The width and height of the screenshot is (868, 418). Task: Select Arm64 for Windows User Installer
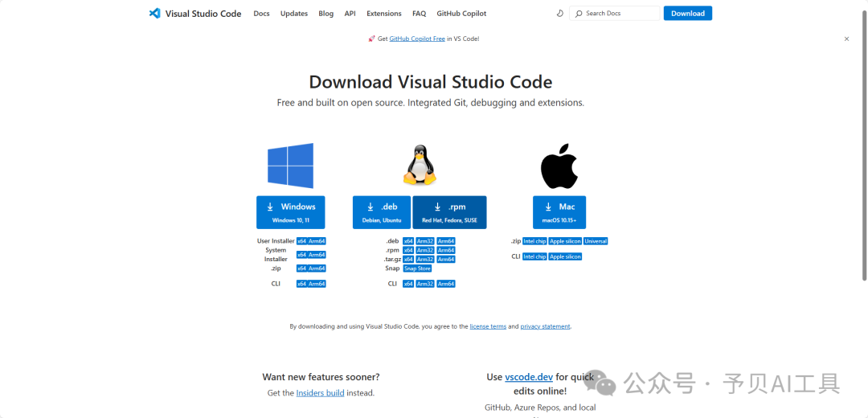(317, 241)
